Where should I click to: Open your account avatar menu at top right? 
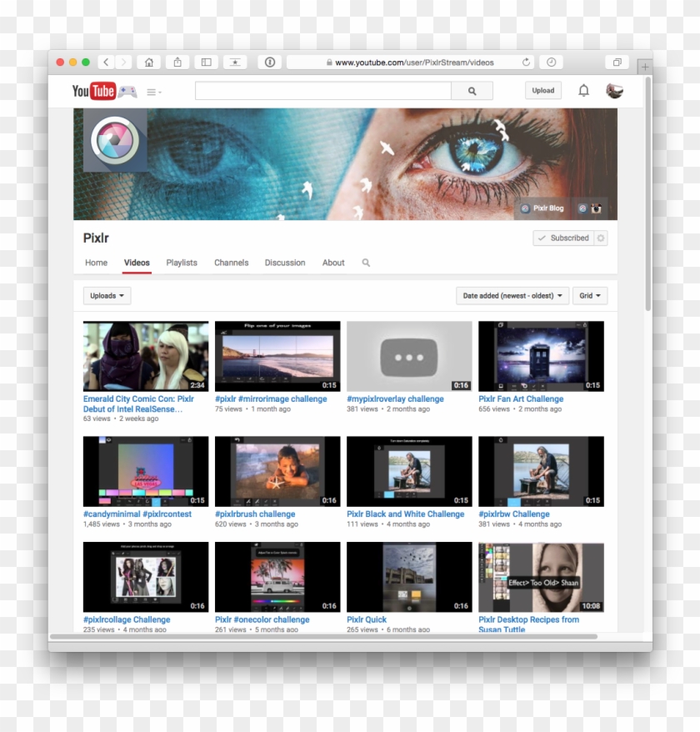click(615, 90)
